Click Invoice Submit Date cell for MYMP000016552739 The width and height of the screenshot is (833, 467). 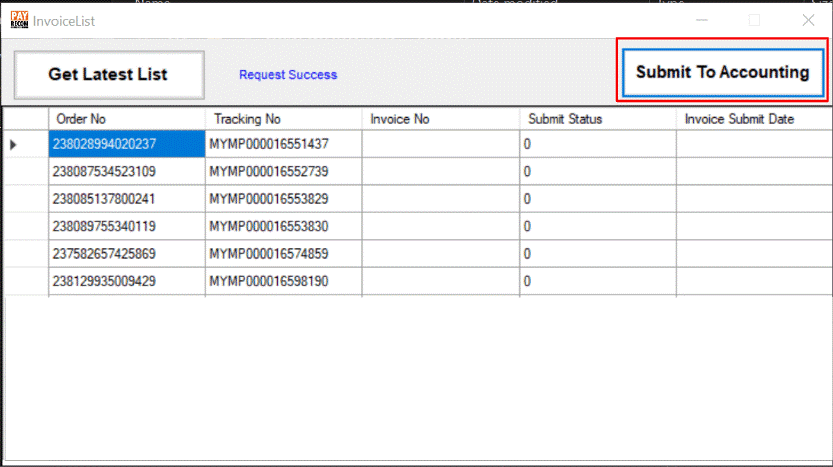click(x=754, y=172)
